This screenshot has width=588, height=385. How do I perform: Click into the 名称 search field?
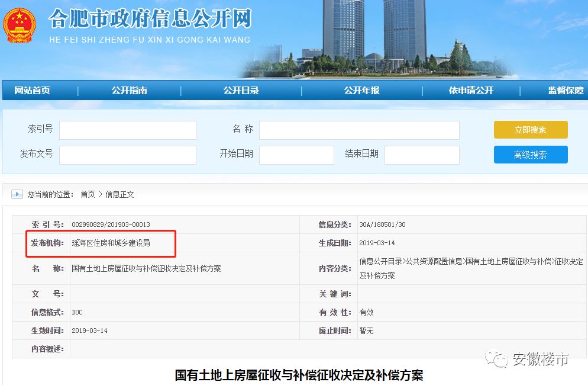click(x=359, y=130)
